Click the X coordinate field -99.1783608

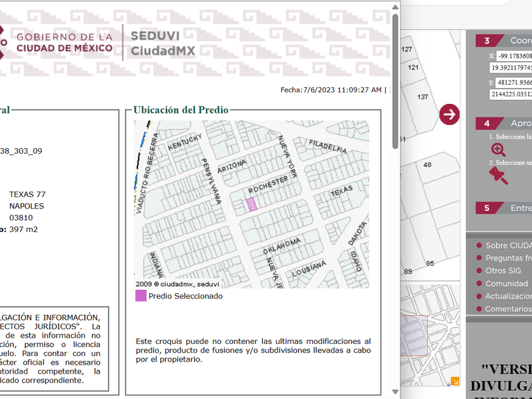(x=514, y=56)
